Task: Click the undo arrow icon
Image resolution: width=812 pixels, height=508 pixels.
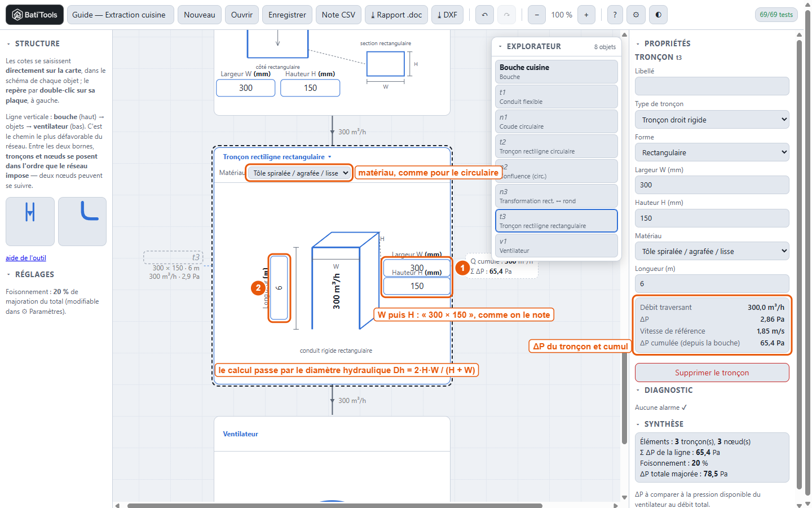Action: pyautogui.click(x=485, y=15)
